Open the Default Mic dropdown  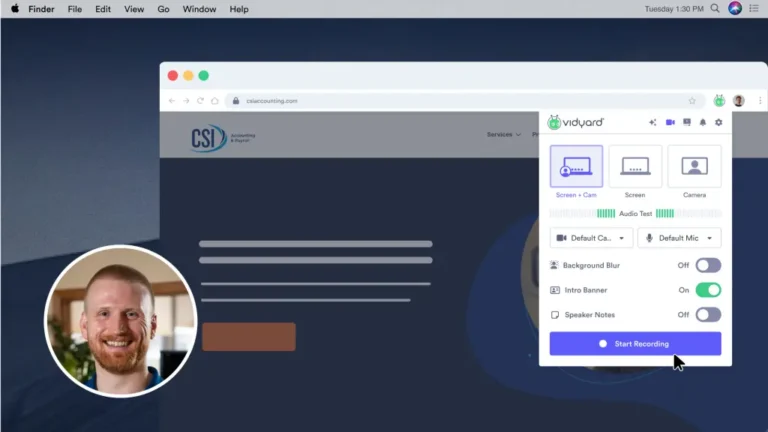click(x=679, y=238)
